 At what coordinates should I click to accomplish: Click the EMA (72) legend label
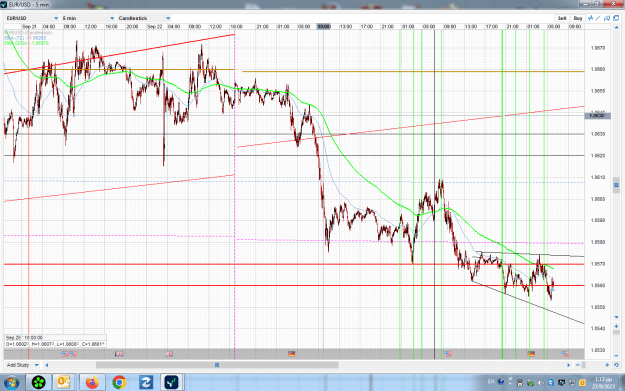click(26, 38)
